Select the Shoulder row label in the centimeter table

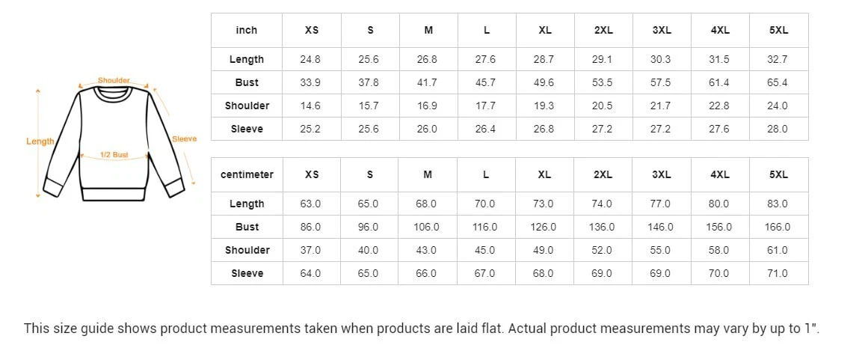247,250
